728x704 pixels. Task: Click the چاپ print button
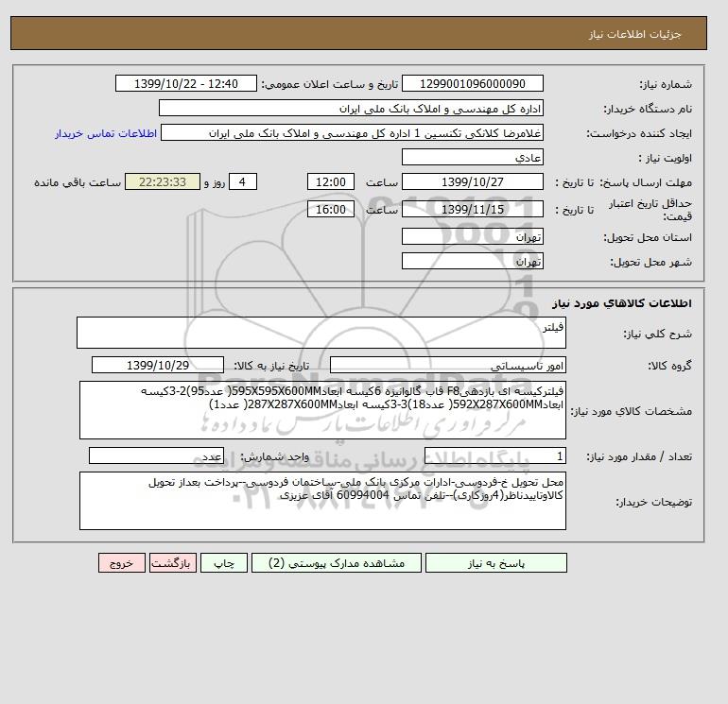(x=224, y=563)
